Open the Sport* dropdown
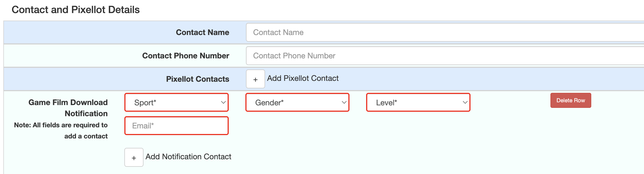Image resolution: width=644 pixels, height=174 pixels. click(177, 102)
